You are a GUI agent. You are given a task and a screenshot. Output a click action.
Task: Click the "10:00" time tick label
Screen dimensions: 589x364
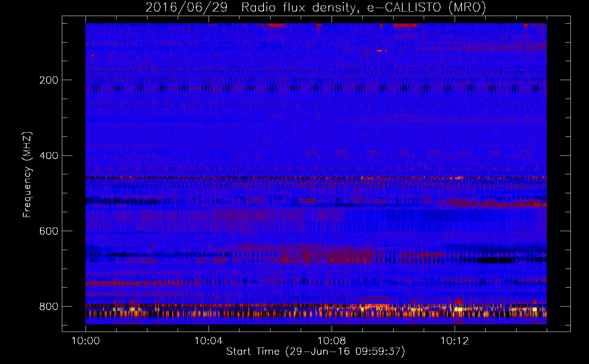click(86, 341)
